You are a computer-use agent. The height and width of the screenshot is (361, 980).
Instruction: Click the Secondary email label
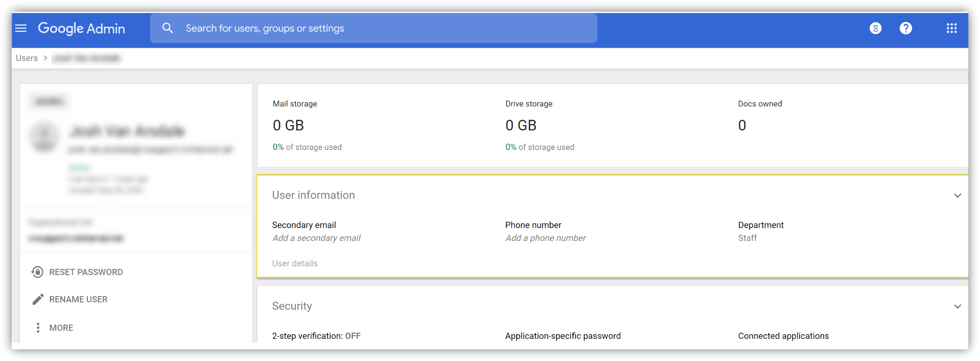[x=304, y=225]
